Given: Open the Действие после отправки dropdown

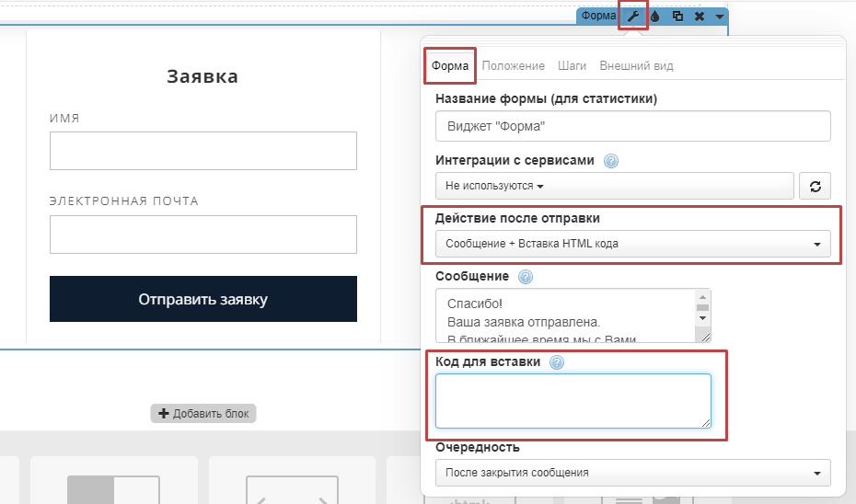Looking at the screenshot, I should 632,244.
